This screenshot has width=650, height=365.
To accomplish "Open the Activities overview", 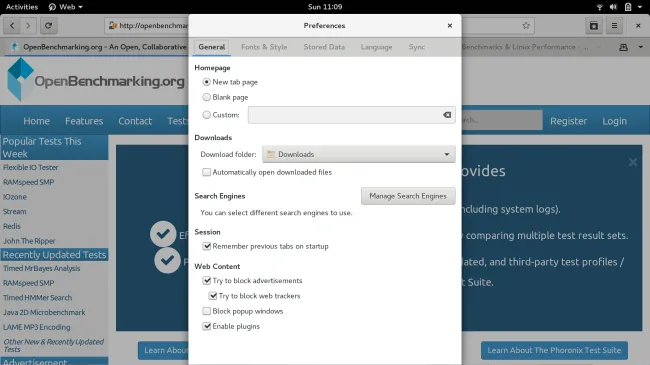I will (22, 7).
